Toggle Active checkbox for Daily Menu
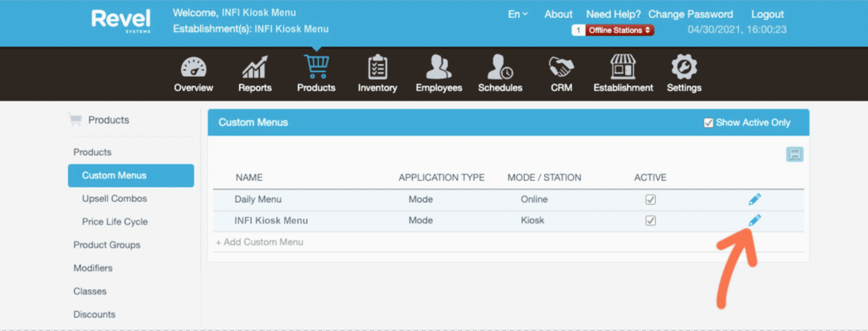 (650, 200)
